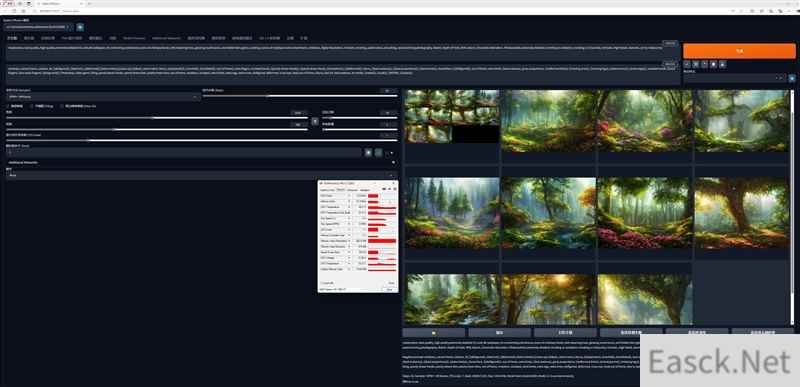Open the Additional Networks tab
Image resolution: width=800 pixels, height=387 pixels.
point(166,38)
